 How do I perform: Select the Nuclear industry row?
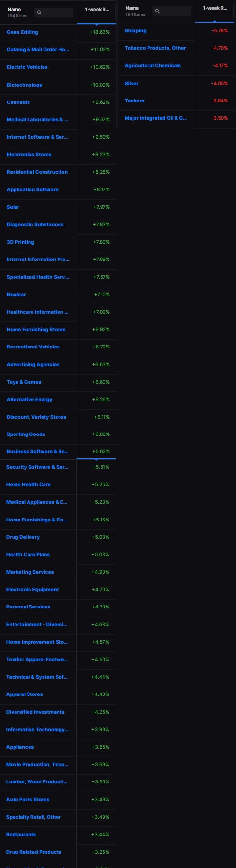pyautogui.click(x=58, y=295)
